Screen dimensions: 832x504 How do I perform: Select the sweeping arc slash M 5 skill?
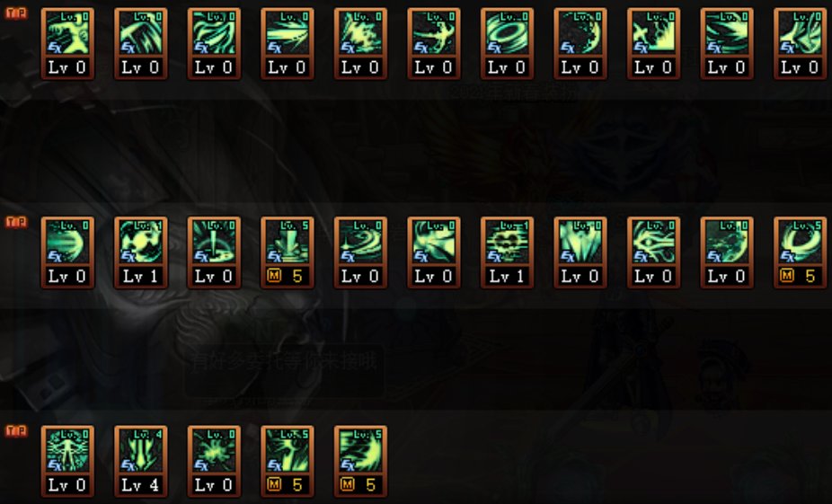(x=360, y=452)
